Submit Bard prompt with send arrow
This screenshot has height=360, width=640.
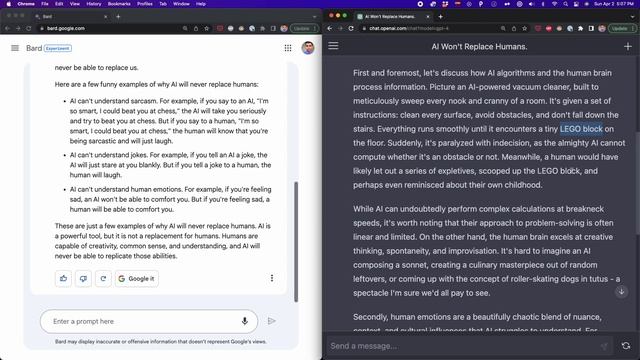[x=271, y=321]
